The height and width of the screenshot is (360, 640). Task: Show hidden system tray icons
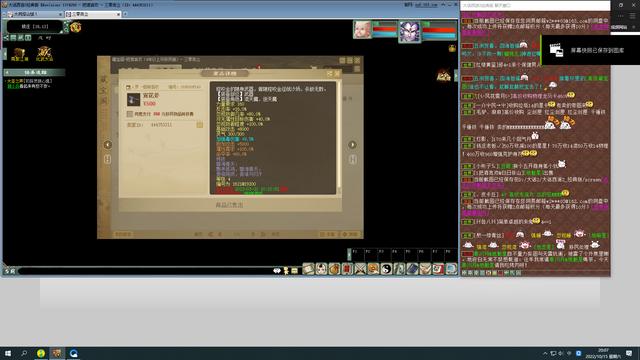[x=545, y=353]
